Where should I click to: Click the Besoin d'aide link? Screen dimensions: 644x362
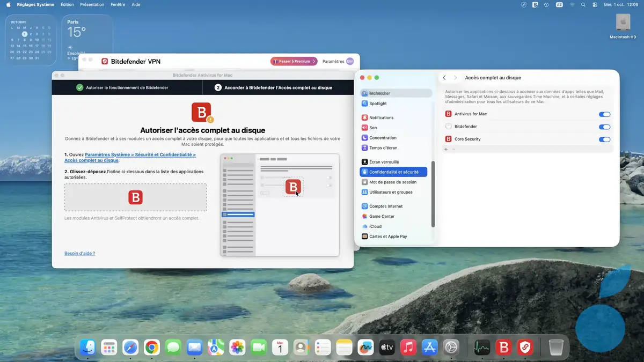[79, 253]
